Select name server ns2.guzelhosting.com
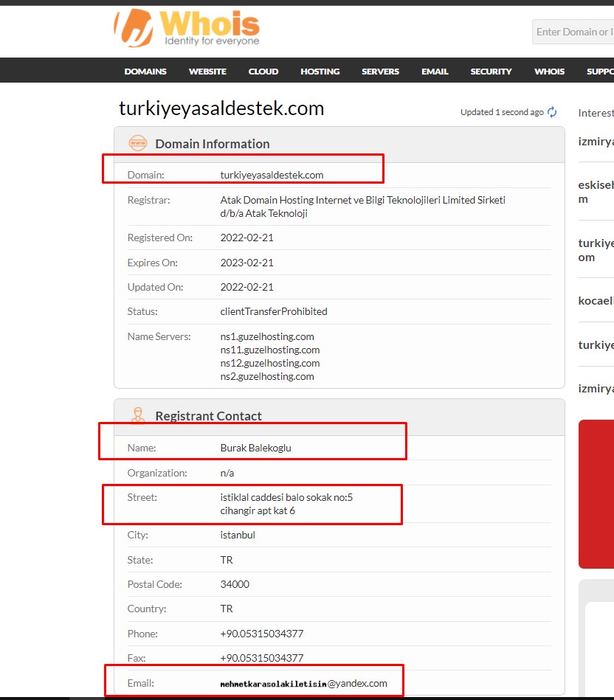This screenshot has height=700, width=614. [267, 377]
